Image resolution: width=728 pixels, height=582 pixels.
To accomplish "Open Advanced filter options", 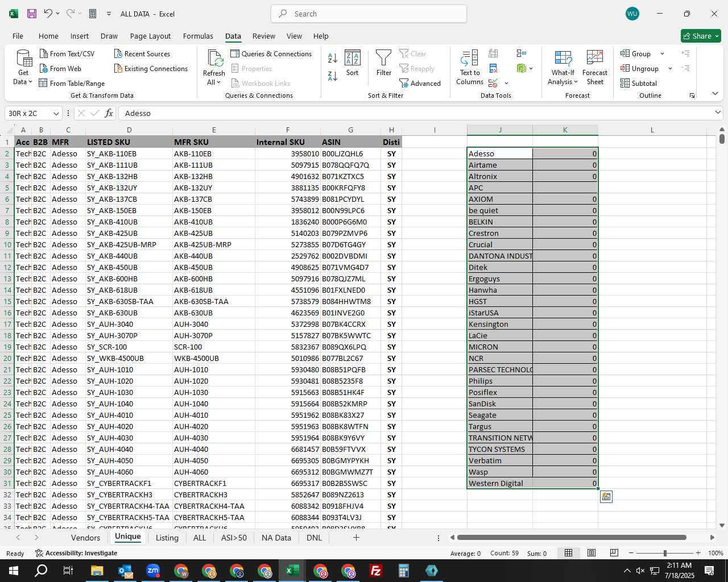I will [420, 83].
